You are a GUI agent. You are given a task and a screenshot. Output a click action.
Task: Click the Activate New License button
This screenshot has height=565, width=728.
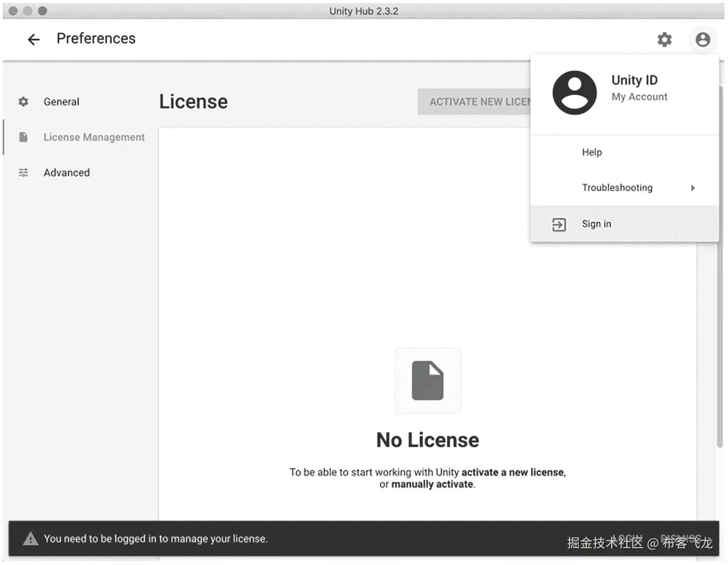click(x=474, y=102)
